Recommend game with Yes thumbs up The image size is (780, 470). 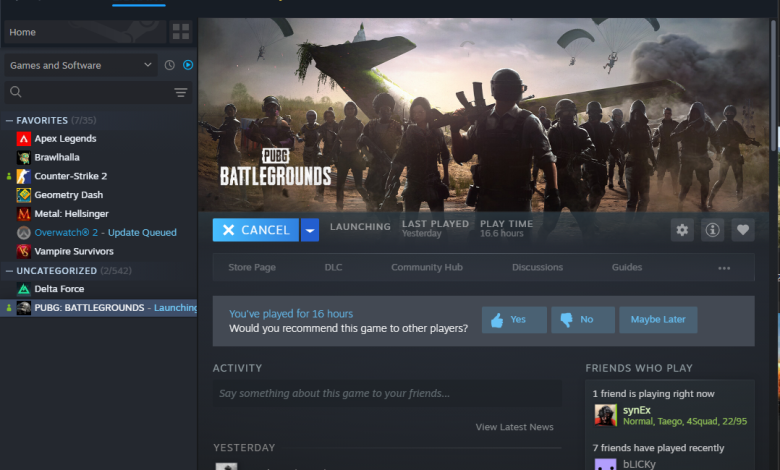tap(514, 320)
